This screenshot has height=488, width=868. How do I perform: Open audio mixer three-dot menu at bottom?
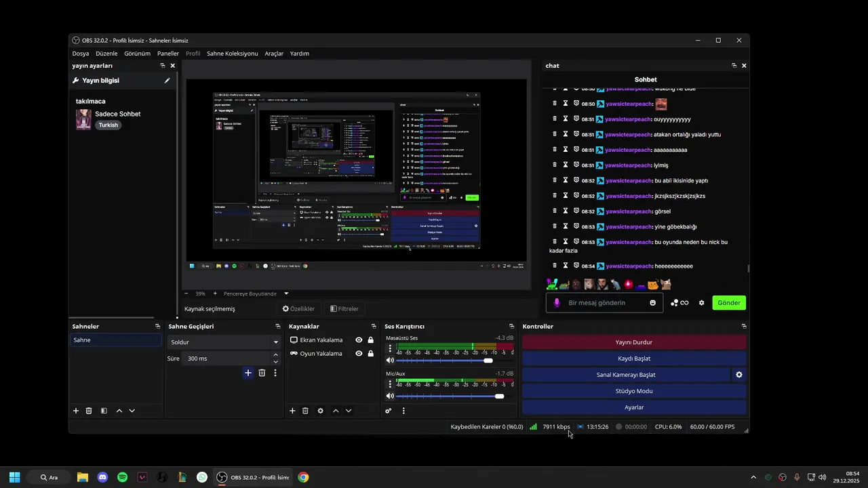[403, 411]
